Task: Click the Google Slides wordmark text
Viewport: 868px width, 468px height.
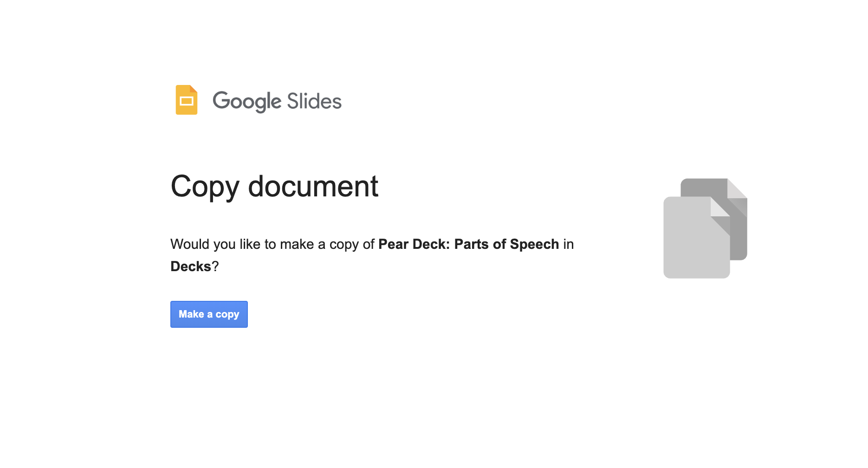Action: (277, 101)
